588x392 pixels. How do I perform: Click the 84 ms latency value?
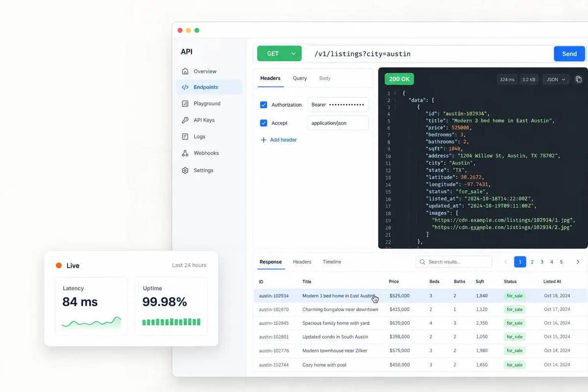[80, 302]
